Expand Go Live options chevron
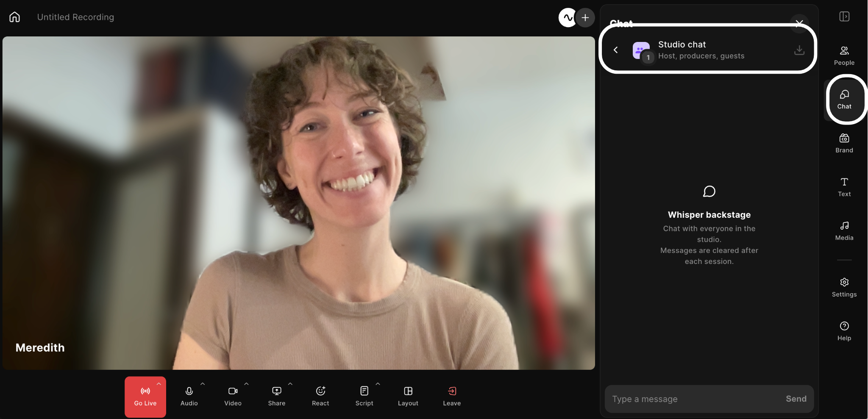Viewport: 868px width, 419px height. 159,384
